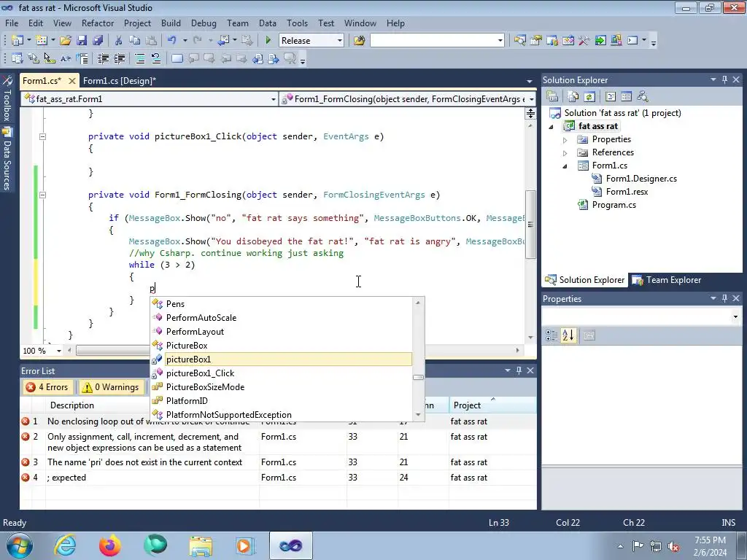Click the Undo arrow icon

(x=172, y=41)
